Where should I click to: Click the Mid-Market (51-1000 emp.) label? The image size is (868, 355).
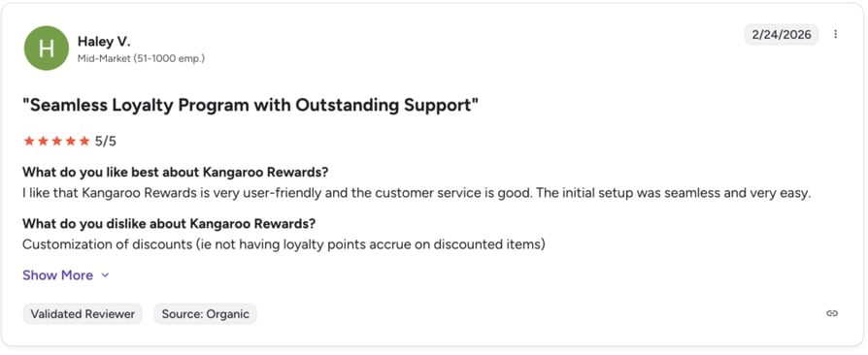click(x=141, y=58)
